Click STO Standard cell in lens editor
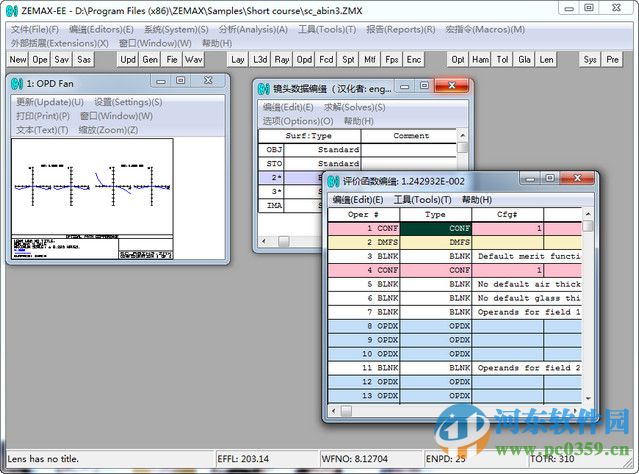639x474 pixels. click(x=322, y=163)
